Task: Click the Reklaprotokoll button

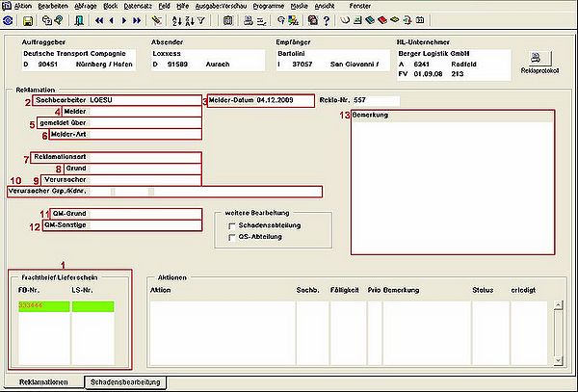Action: point(539,59)
